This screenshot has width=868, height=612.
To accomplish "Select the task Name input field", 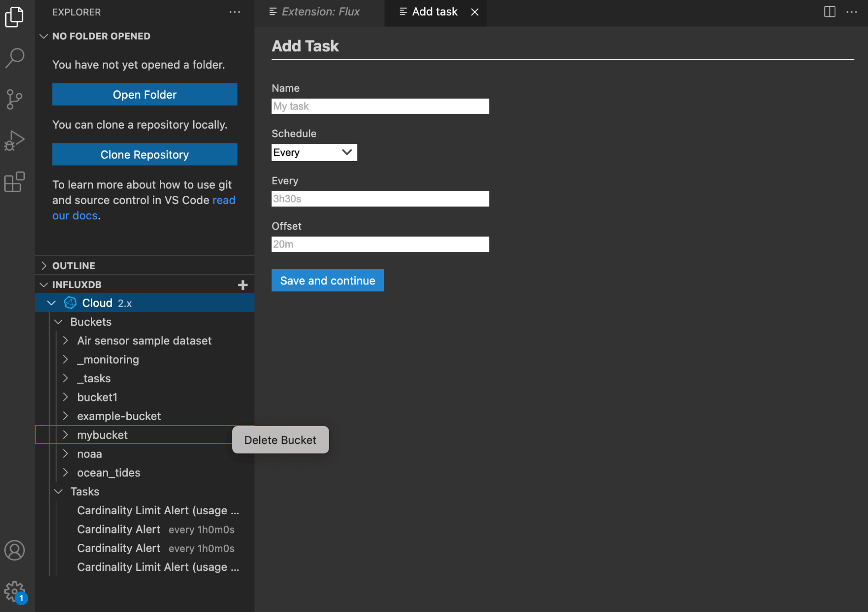I will 381,106.
